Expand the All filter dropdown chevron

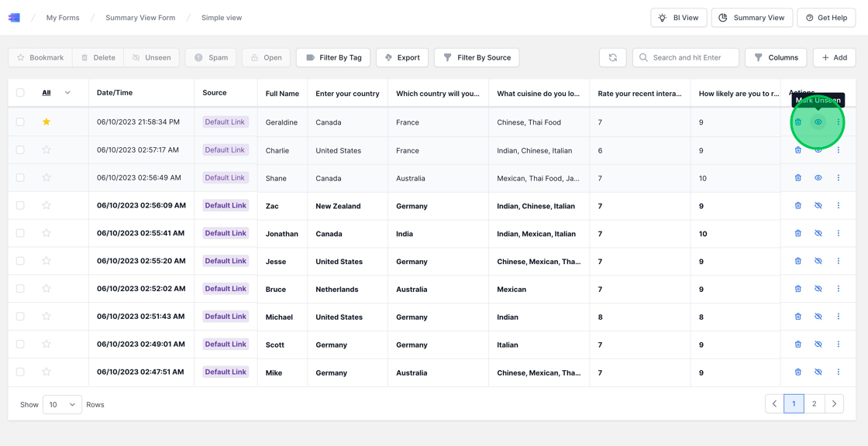tap(67, 93)
